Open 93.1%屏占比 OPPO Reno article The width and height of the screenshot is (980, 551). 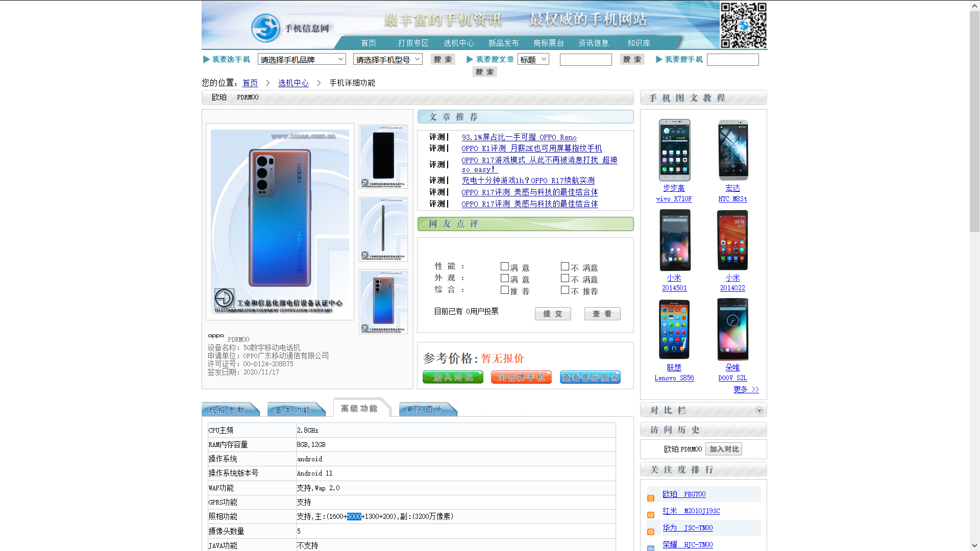click(519, 137)
